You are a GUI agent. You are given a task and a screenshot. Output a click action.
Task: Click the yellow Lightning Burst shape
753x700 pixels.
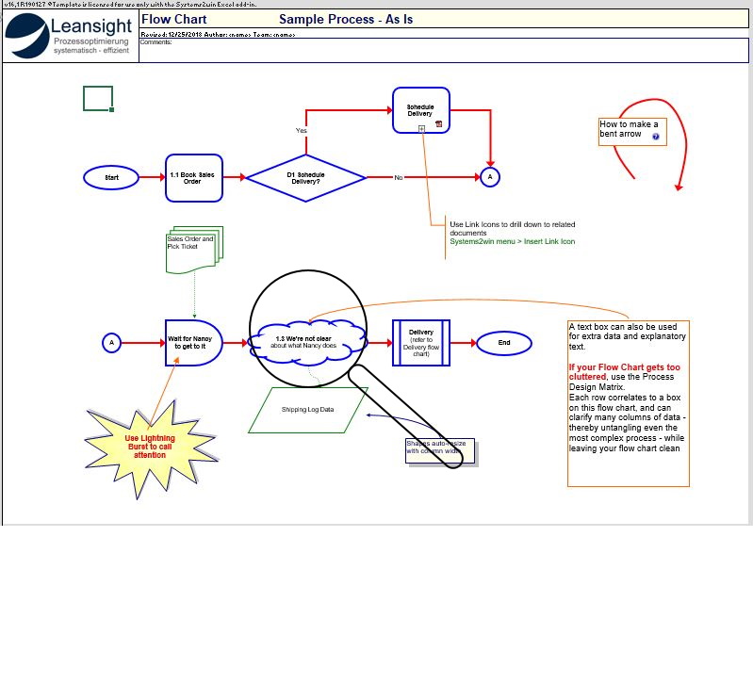click(151, 448)
